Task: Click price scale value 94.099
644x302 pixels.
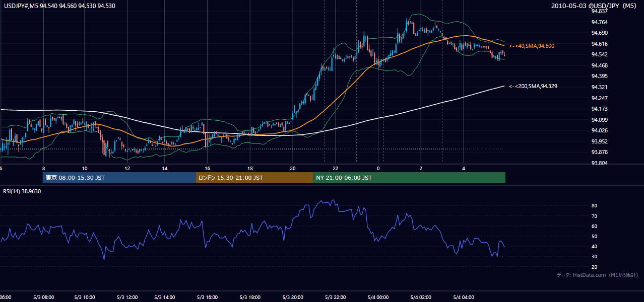Action: tap(599, 120)
